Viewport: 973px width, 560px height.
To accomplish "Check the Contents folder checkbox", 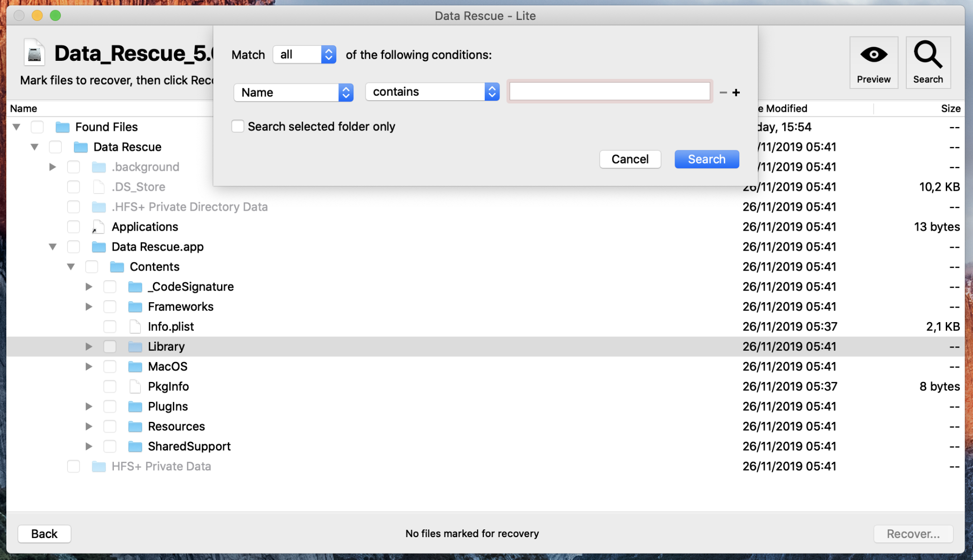I will click(x=92, y=267).
